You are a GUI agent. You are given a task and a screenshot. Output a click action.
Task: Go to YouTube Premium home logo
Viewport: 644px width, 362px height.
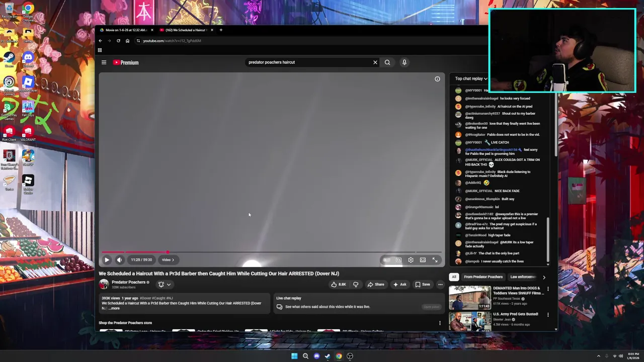pos(126,62)
